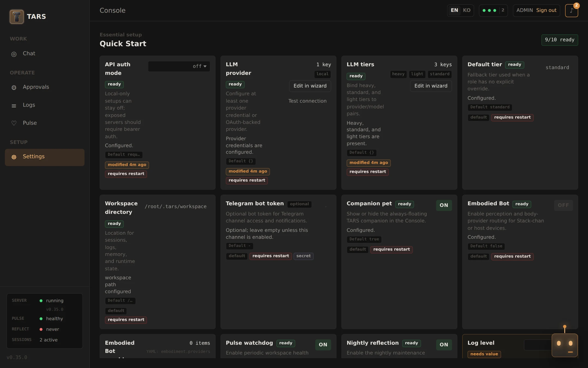
Task: Click requires restart badge in LLM provider
Action: [247, 180]
